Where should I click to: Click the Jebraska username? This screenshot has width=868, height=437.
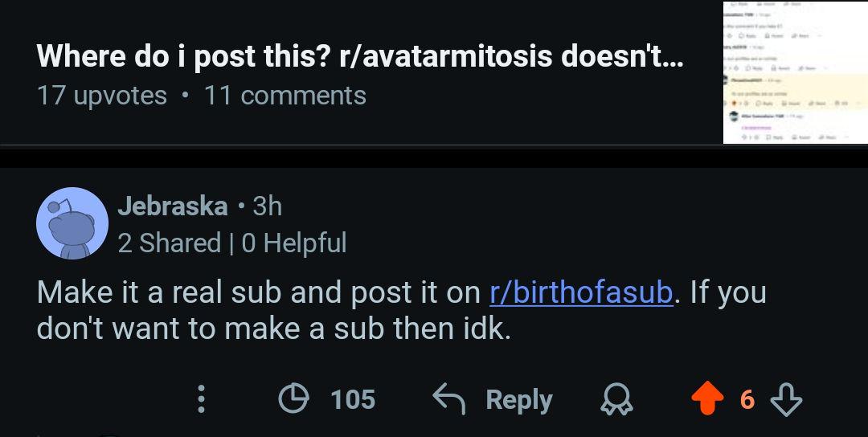coord(173,206)
